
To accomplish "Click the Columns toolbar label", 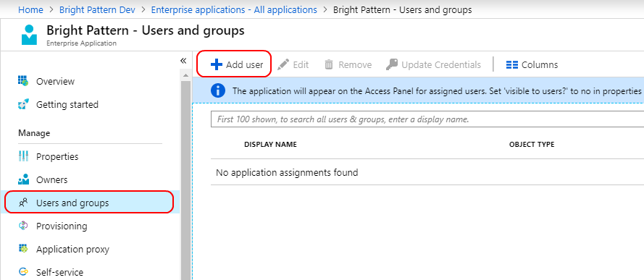I will pos(540,65).
